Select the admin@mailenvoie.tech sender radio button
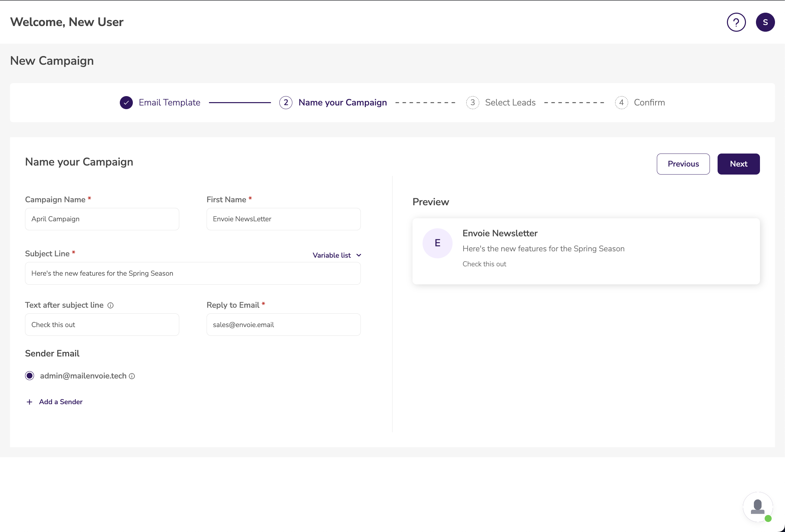Screen dimensions: 785x532 click(30, 376)
